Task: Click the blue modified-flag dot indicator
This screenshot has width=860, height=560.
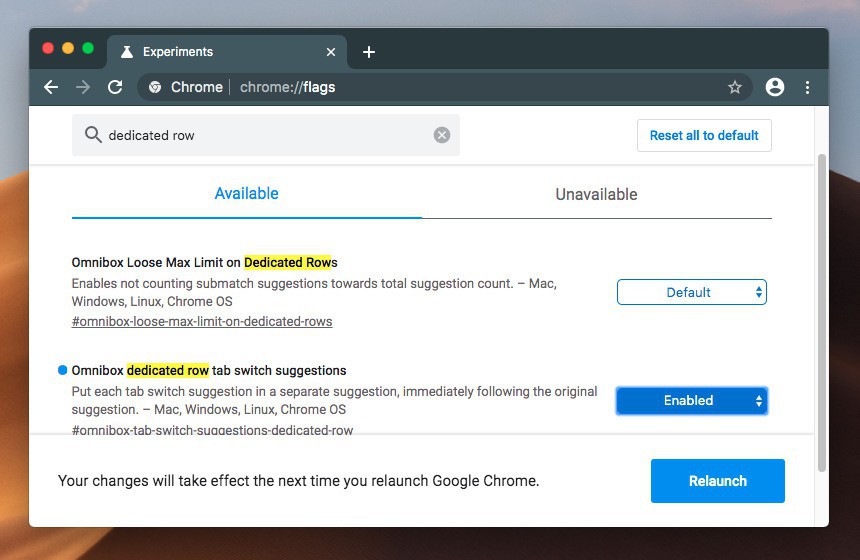Action: pyautogui.click(x=63, y=370)
